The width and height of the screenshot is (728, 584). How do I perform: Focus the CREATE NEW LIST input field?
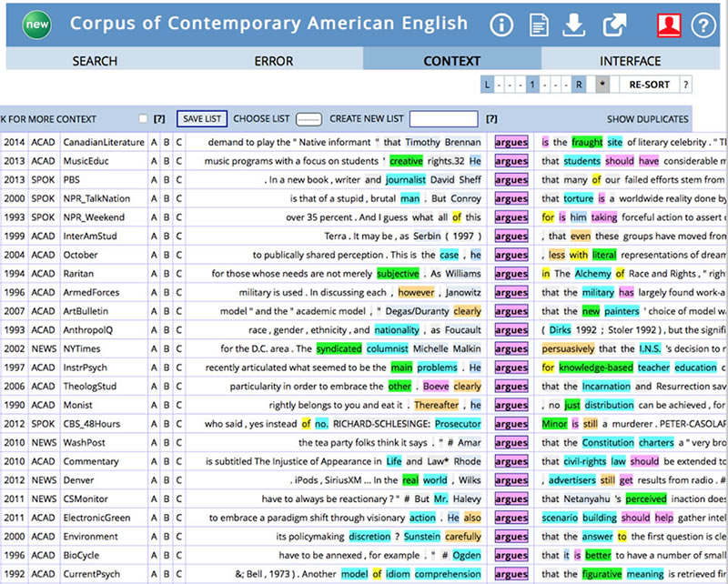(444, 119)
